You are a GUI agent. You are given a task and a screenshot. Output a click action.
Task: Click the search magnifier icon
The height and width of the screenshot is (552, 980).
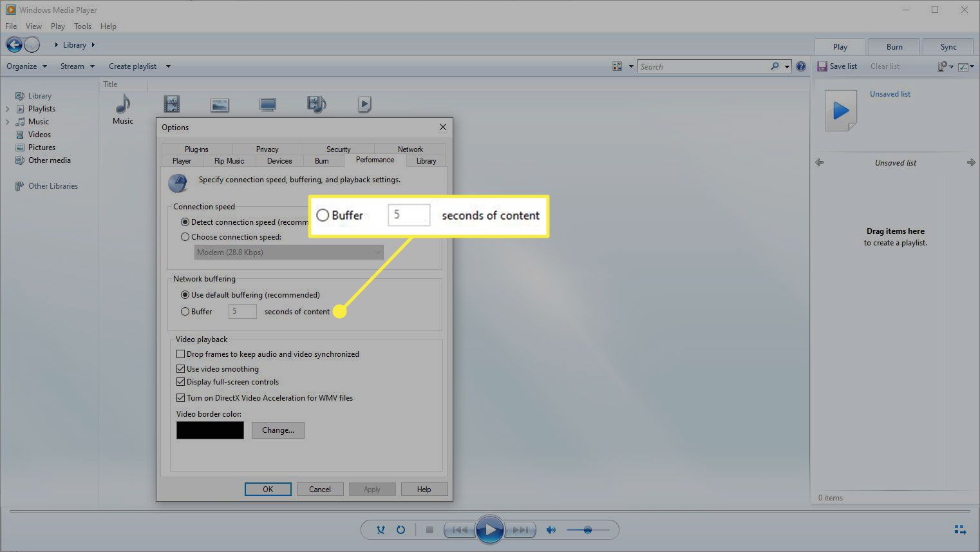click(775, 66)
